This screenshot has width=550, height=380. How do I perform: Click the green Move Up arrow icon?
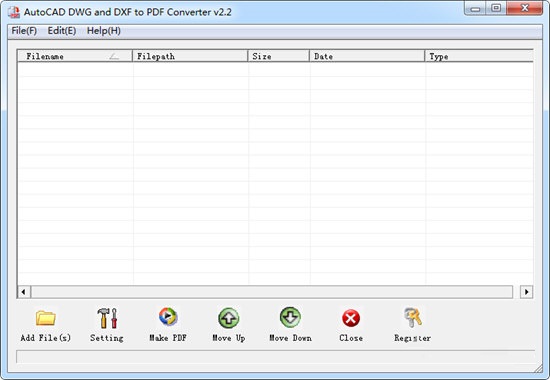[x=229, y=318]
